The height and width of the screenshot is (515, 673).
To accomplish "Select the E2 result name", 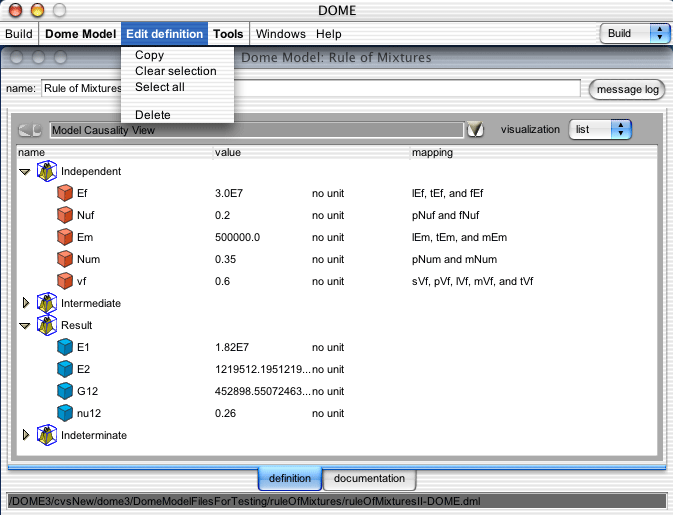I will (83, 369).
